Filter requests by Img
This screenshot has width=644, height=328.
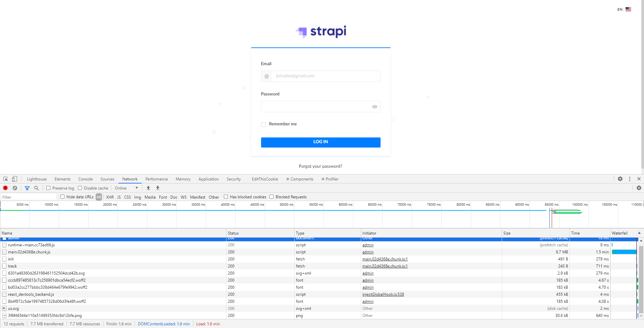pyautogui.click(x=138, y=197)
